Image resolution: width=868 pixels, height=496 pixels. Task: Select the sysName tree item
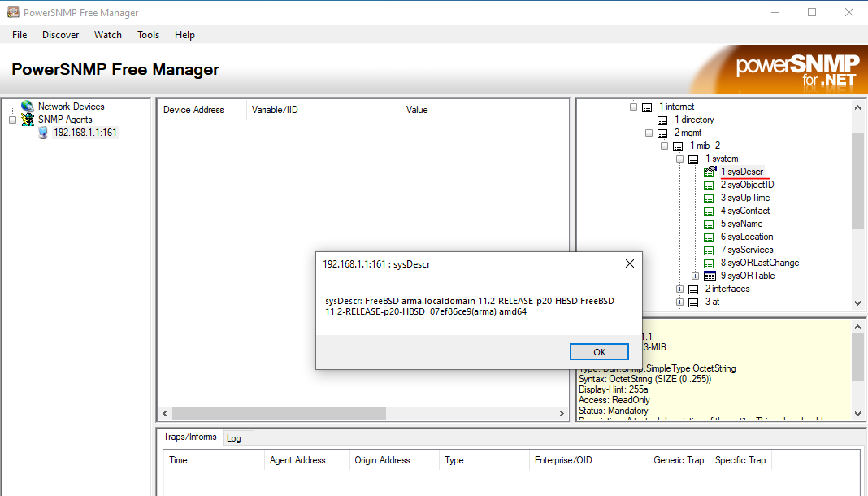click(x=741, y=224)
